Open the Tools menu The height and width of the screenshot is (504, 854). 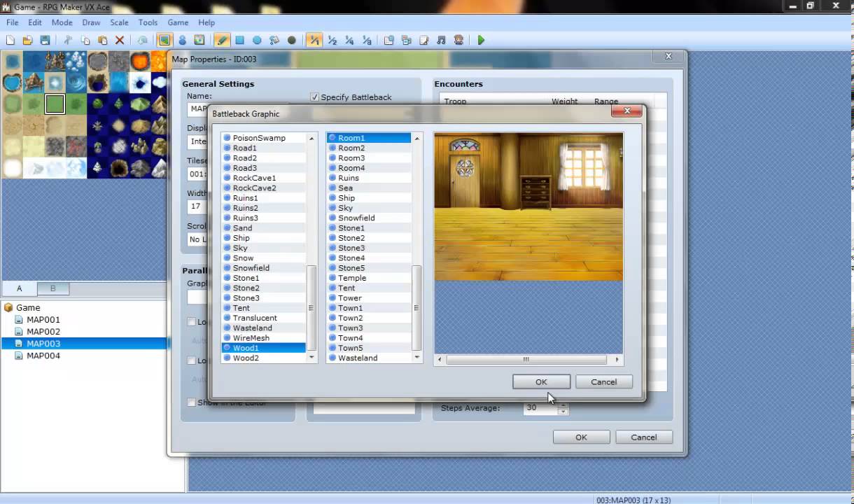click(x=148, y=22)
